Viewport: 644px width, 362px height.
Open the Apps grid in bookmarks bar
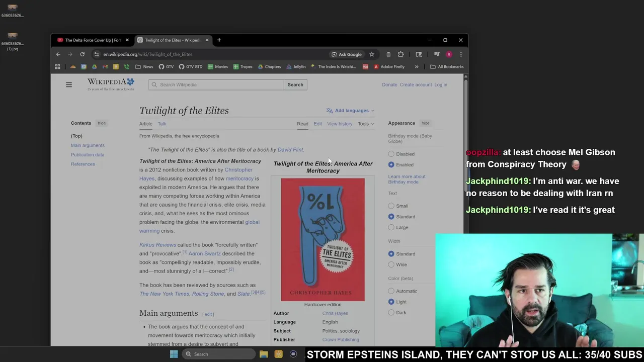click(x=57, y=66)
